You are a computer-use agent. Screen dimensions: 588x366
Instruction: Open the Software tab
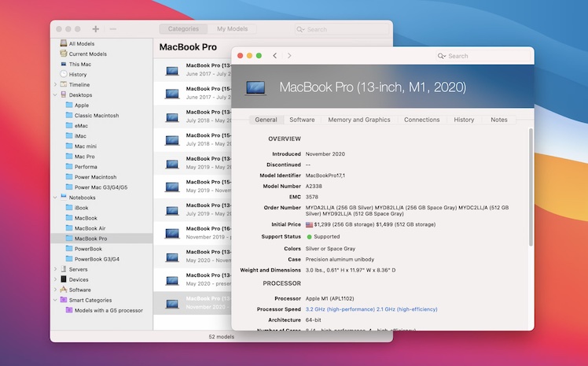click(302, 120)
